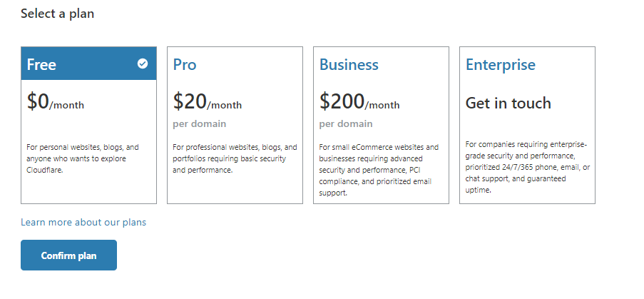Pick the Enterprise plan title
This screenshot has width=644, height=299.
click(500, 64)
